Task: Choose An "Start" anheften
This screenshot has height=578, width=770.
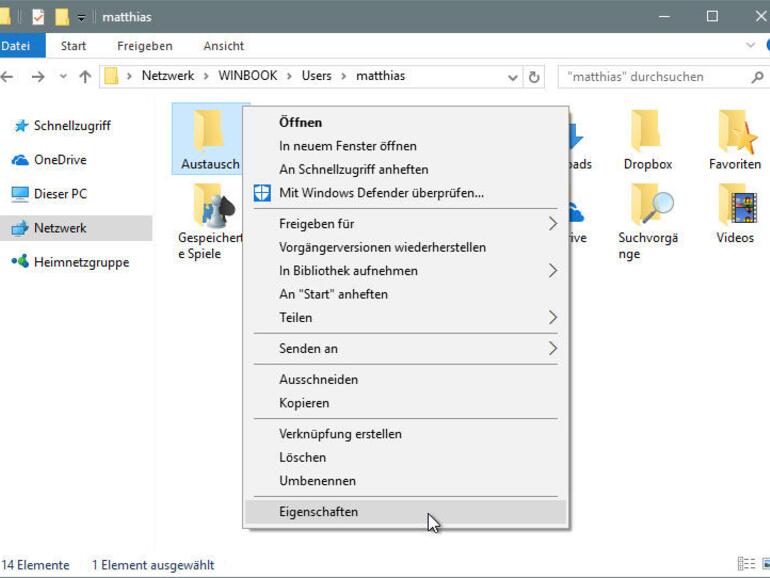Action: pos(406,294)
